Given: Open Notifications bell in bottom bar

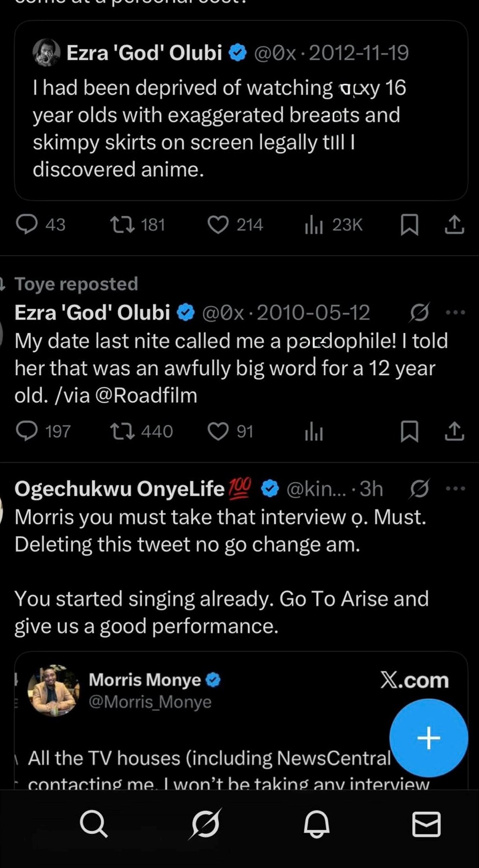Looking at the screenshot, I should tap(317, 824).
